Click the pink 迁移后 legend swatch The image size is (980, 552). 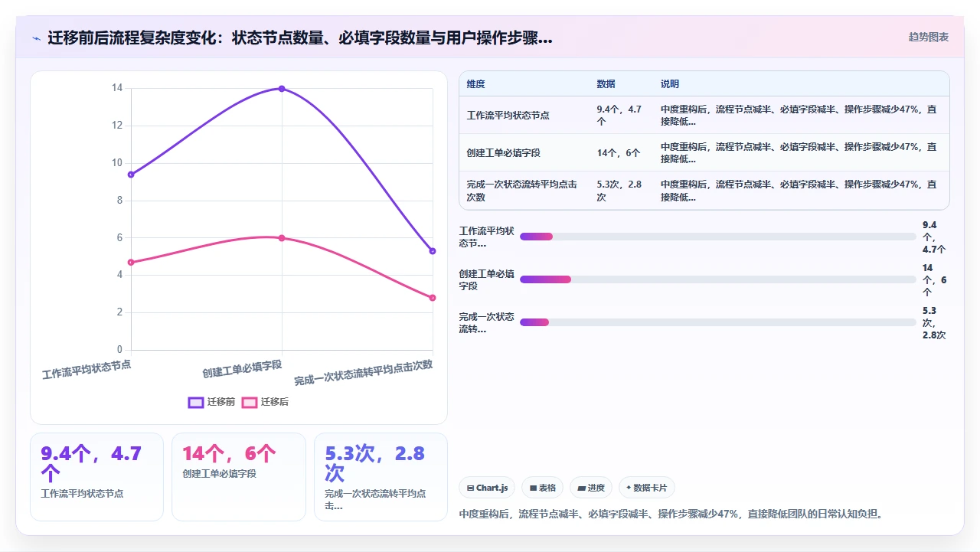(x=250, y=402)
